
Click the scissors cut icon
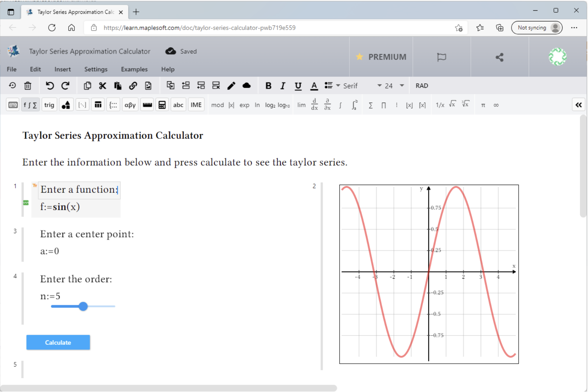coord(102,86)
